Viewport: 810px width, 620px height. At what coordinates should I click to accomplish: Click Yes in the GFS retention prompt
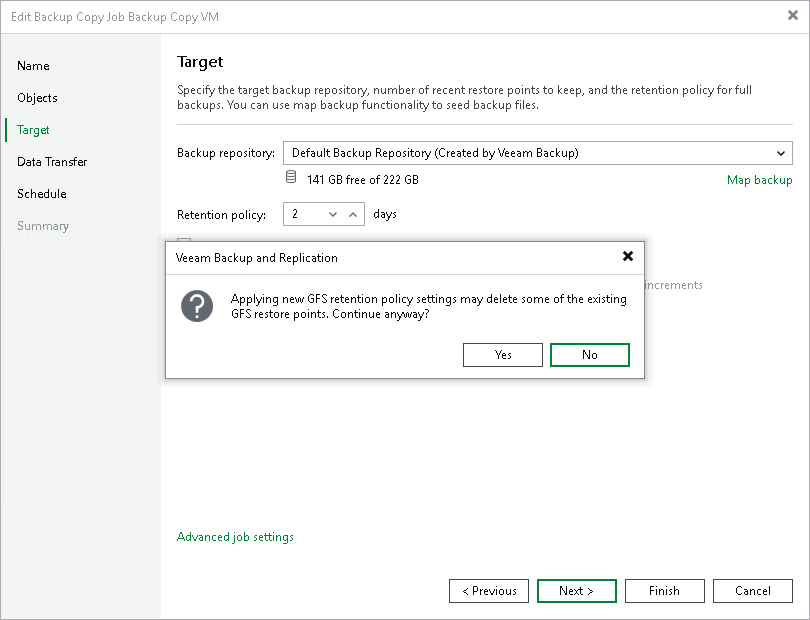coord(503,355)
